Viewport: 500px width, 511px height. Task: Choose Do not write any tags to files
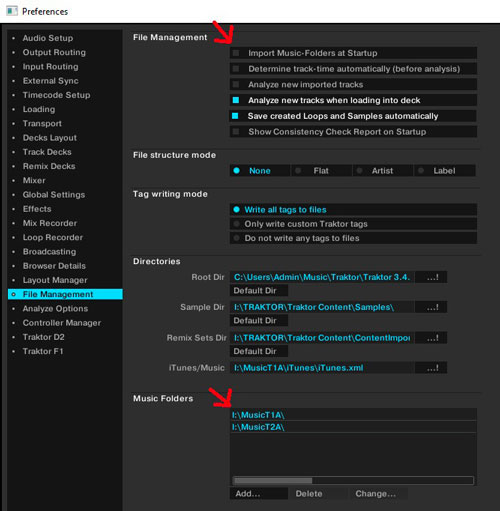(x=353, y=238)
